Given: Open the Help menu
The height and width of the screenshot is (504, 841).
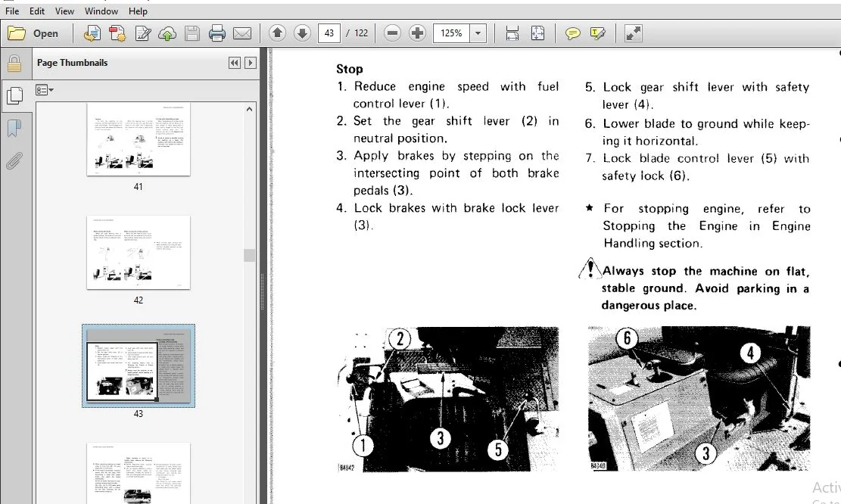Looking at the screenshot, I should pos(138,11).
